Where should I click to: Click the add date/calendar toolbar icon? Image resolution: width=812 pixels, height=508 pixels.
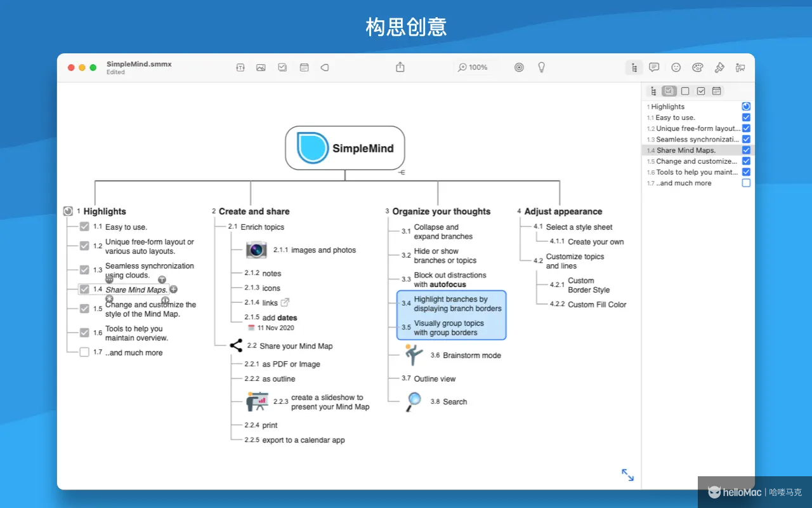[x=304, y=67]
